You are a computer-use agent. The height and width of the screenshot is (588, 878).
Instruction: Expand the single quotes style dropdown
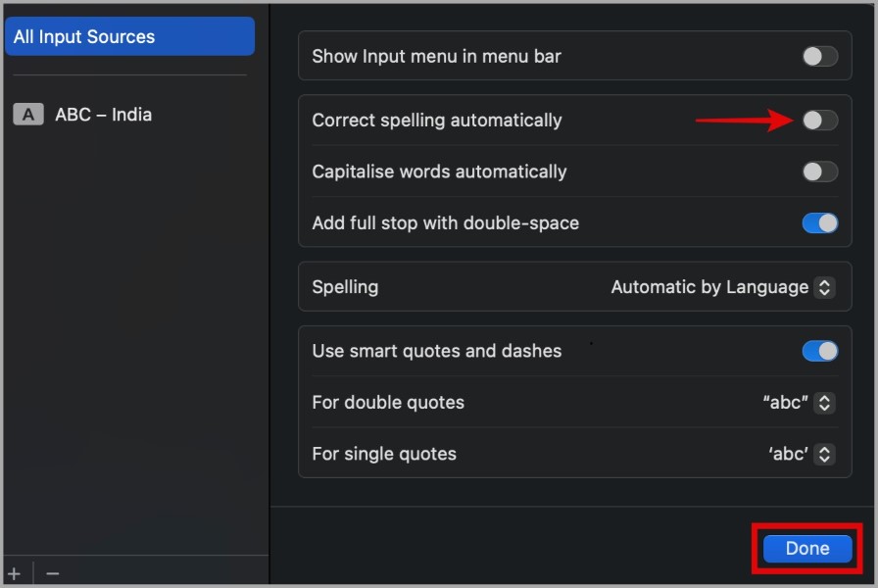pos(824,454)
